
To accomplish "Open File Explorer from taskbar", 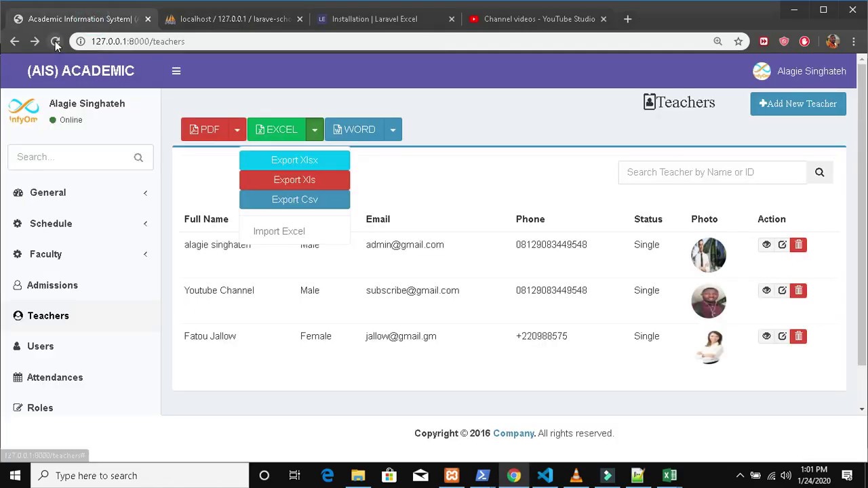I will (358, 476).
